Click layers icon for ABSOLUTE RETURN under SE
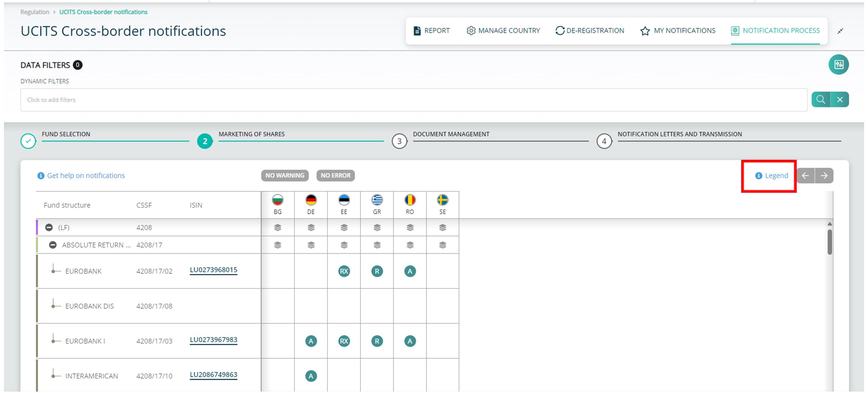Image resolution: width=868 pixels, height=393 pixels. click(x=443, y=245)
